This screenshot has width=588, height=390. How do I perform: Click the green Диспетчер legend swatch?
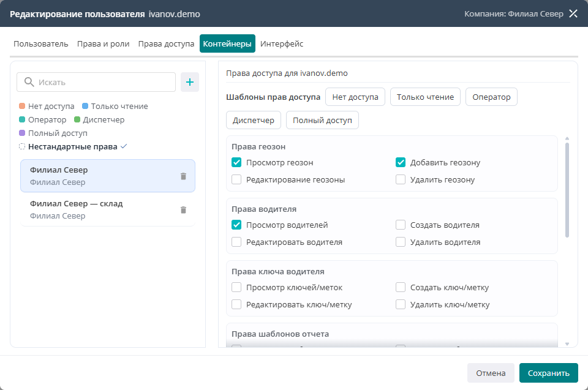[77, 119]
